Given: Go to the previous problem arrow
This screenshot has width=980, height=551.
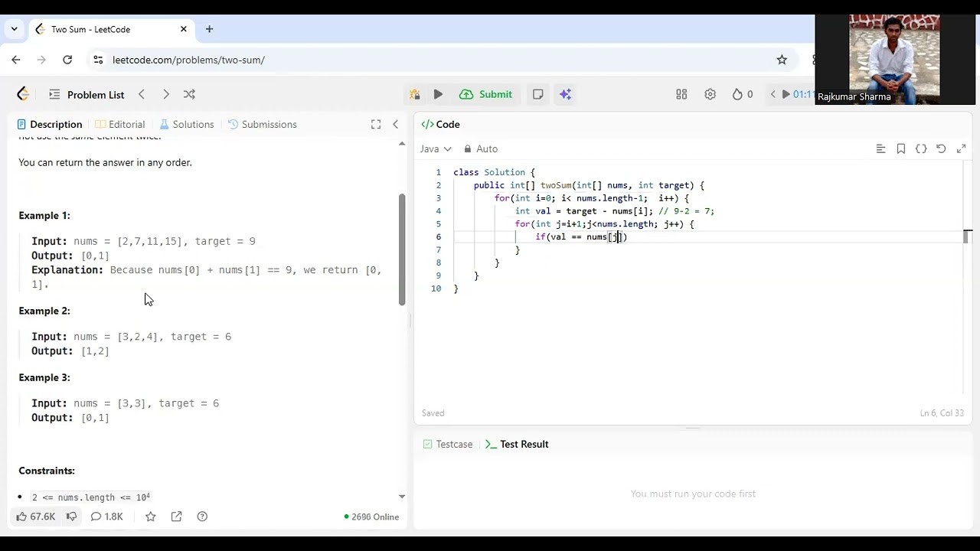Looking at the screenshot, I should (142, 94).
